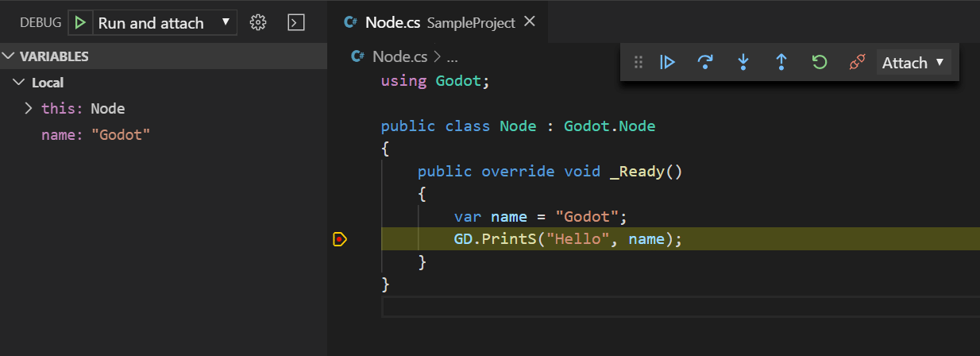This screenshot has height=356, width=980.
Task: Toggle the breakpoint on GD.PrintS line
Action: [340, 238]
